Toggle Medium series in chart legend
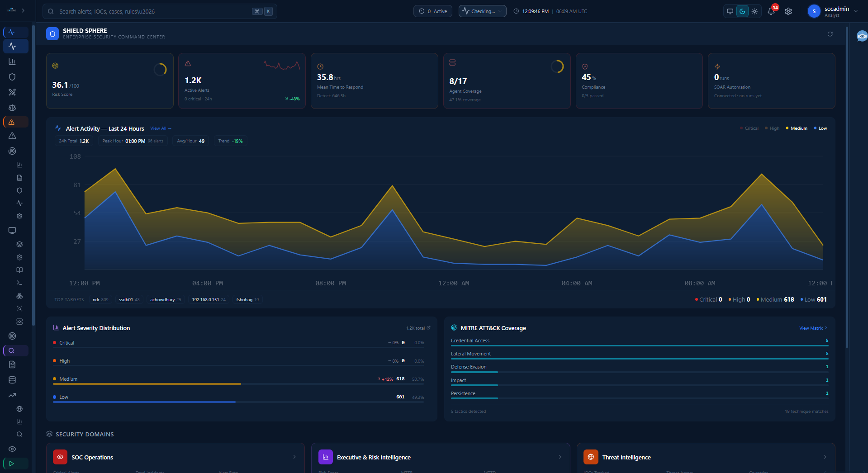This screenshot has width=868, height=473. (797, 128)
